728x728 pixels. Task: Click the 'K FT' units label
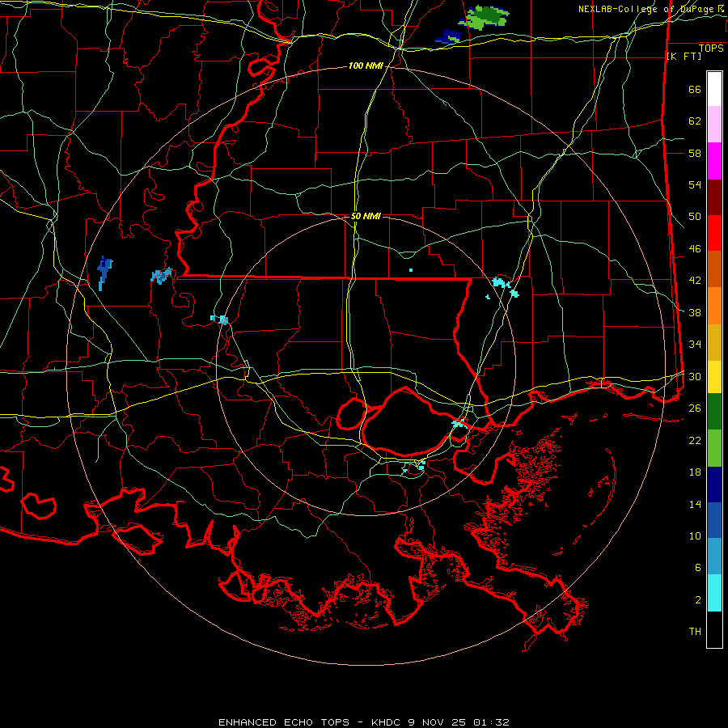click(684, 56)
